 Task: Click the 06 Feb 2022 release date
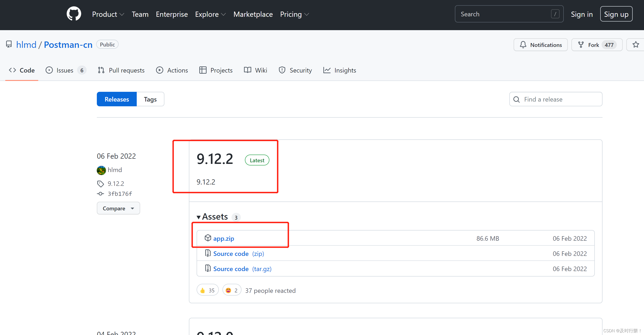click(x=116, y=156)
